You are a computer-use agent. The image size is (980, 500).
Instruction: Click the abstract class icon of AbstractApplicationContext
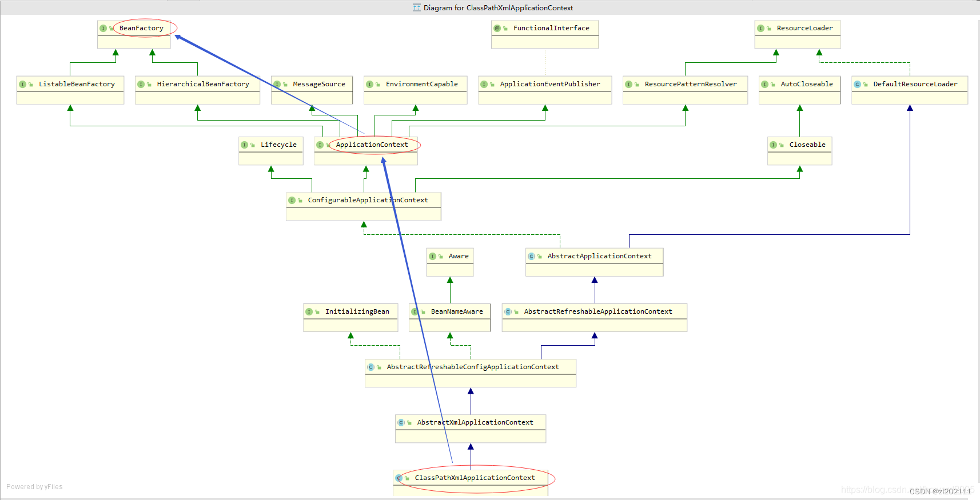point(531,256)
